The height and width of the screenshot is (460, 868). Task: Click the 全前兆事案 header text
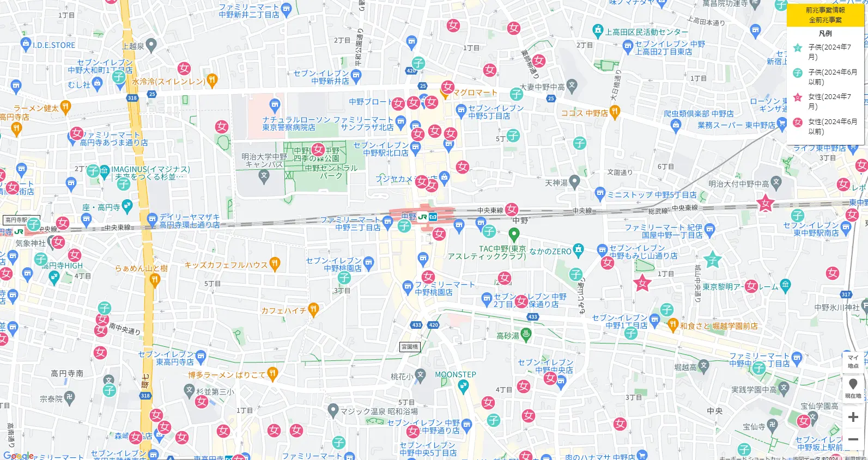825,20
